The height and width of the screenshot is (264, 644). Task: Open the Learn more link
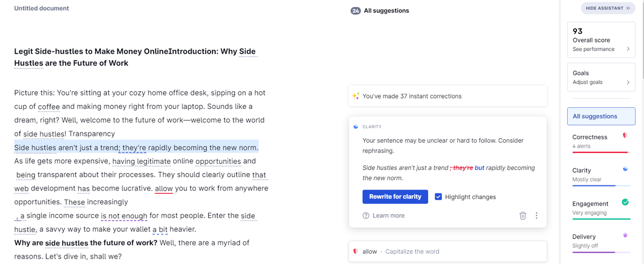tap(389, 216)
